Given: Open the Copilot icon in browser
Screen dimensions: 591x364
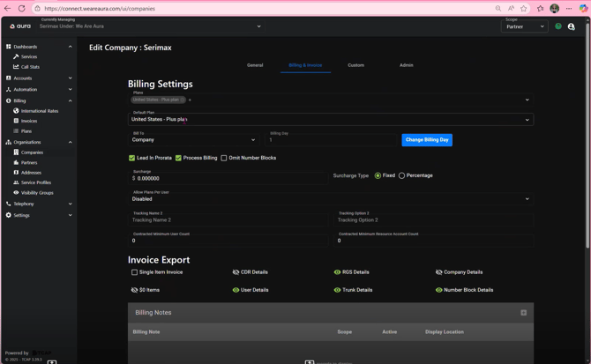Looking at the screenshot, I should click(x=583, y=8).
